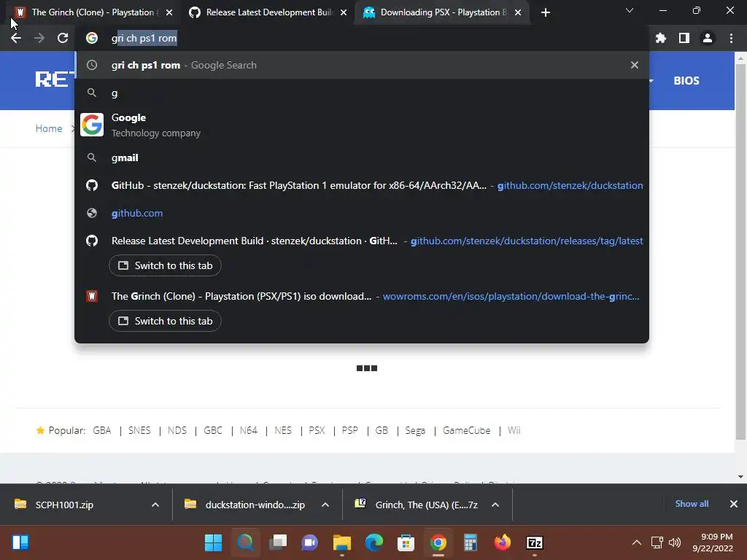Viewport: 747px width, 560px height.
Task: Click the page vertical scrollbar
Action: [x=740, y=252]
